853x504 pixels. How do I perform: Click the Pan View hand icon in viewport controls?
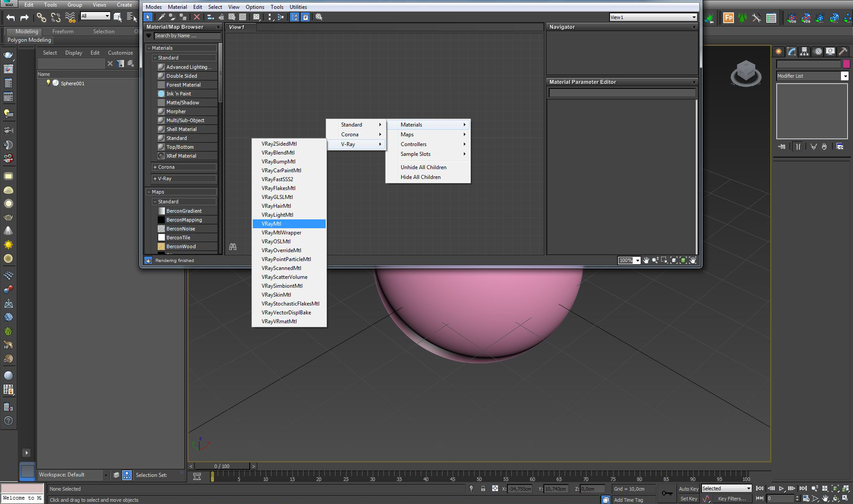(825, 498)
